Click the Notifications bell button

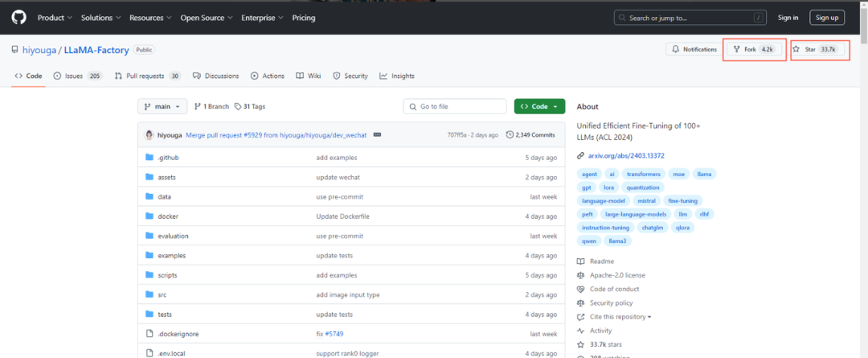[x=694, y=49]
